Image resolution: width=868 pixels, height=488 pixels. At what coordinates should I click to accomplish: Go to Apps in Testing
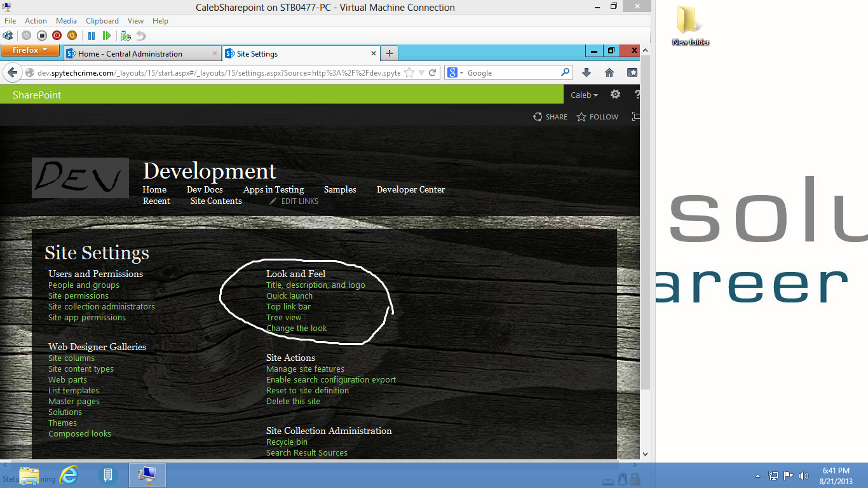(x=273, y=189)
